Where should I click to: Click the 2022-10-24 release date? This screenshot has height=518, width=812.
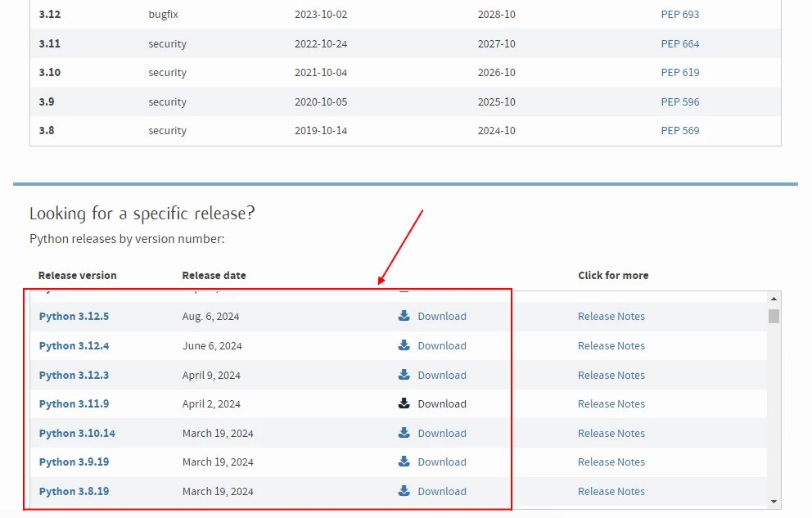(321, 44)
